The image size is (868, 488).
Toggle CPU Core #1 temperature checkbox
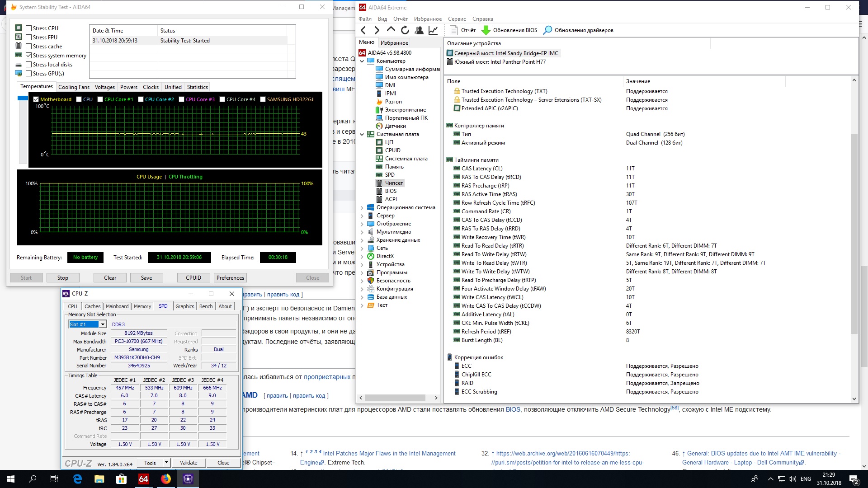pos(100,99)
